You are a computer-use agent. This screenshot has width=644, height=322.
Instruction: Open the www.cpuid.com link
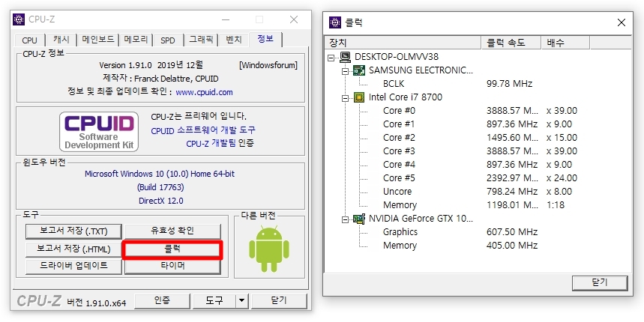coord(204,92)
